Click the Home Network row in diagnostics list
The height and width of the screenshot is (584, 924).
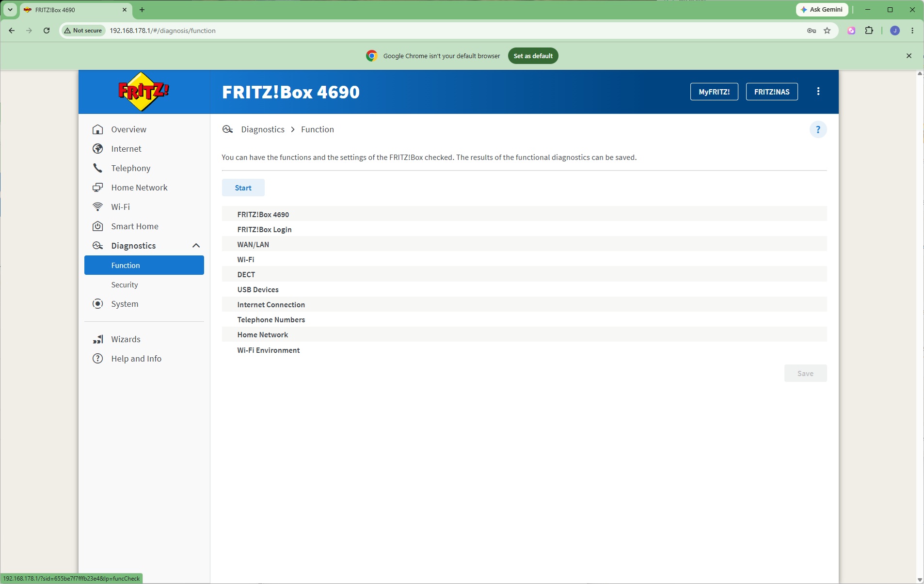click(x=525, y=334)
